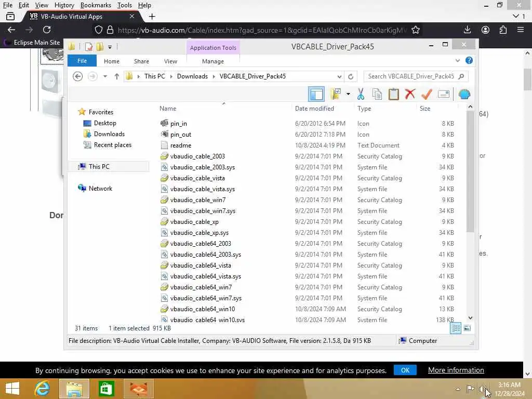The width and height of the screenshot is (532, 399).
Task: Click the scissors Cut icon
Action: [x=361, y=94]
